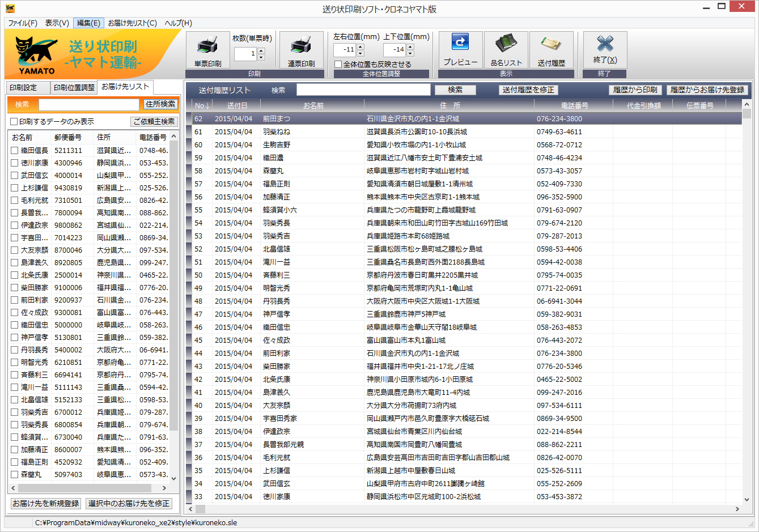
Task: Click the 履歴から印刷 button
Action: (635, 90)
